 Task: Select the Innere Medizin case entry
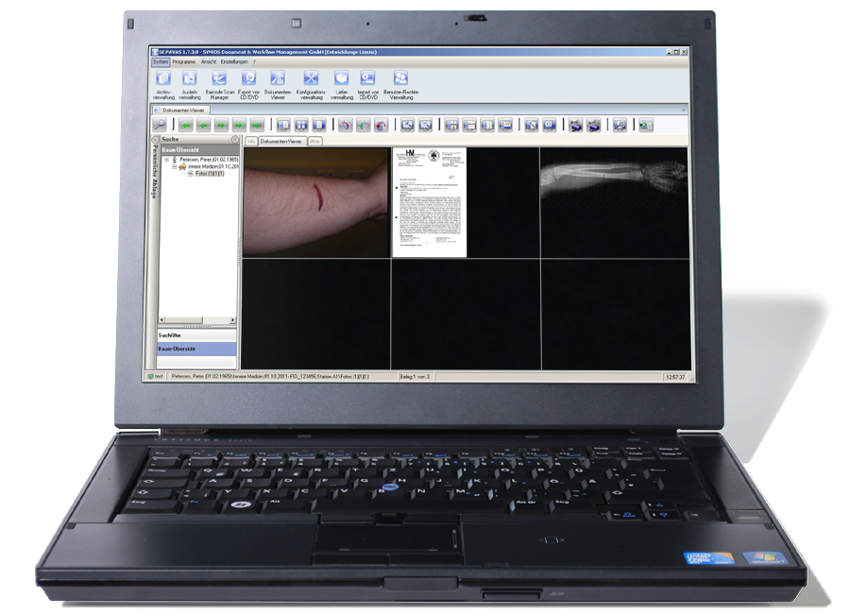point(213,167)
